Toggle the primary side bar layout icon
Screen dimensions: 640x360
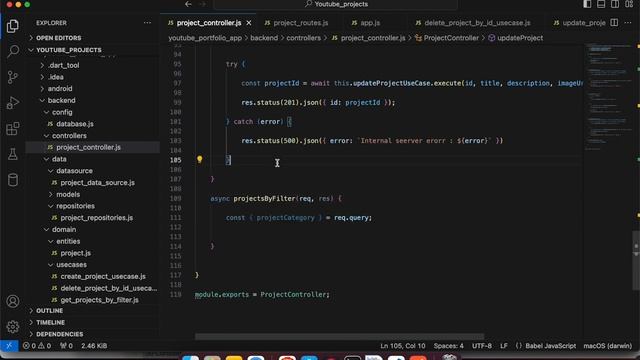pos(587,4)
